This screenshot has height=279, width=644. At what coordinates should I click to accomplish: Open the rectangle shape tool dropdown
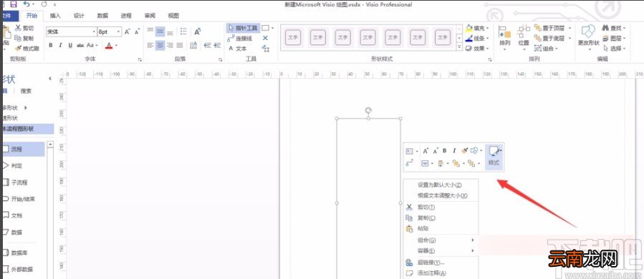(272, 29)
